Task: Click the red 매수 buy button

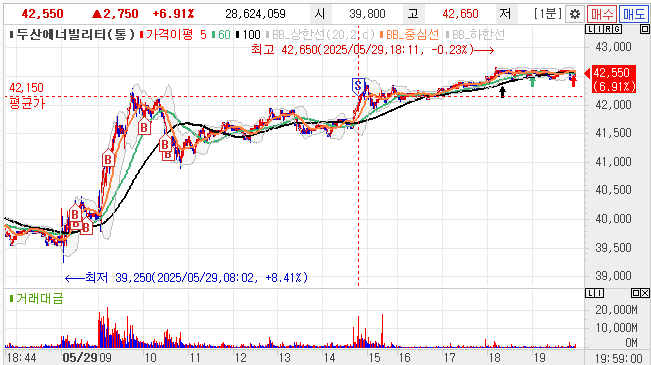Action: point(602,14)
